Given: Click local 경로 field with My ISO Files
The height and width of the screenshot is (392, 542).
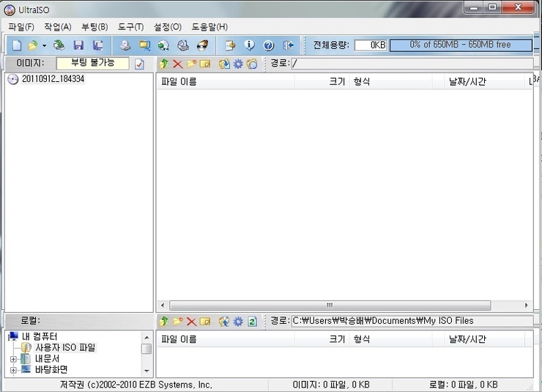Looking at the screenshot, I should 412,321.
